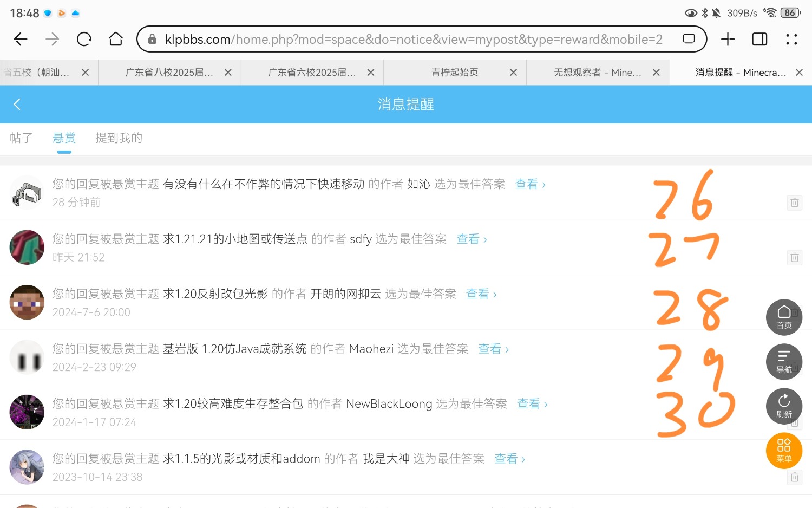
Task: Switch to browser tab 青柠起始页
Action: point(455,73)
